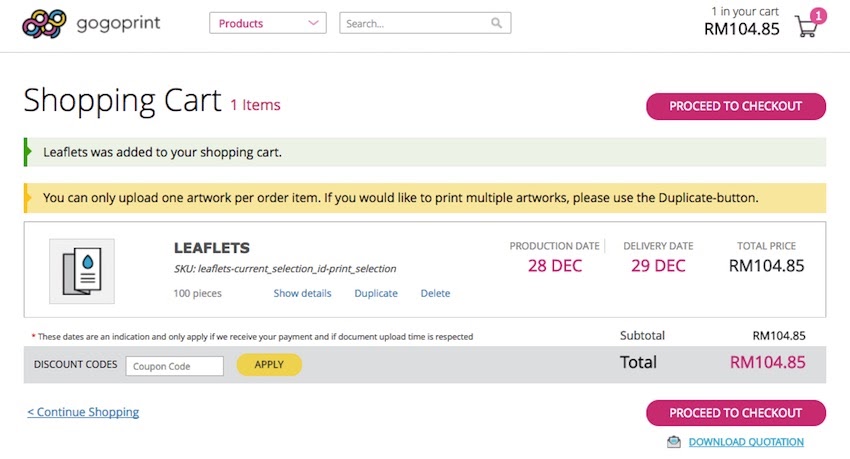Apply the discount coupon code

tap(269, 365)
